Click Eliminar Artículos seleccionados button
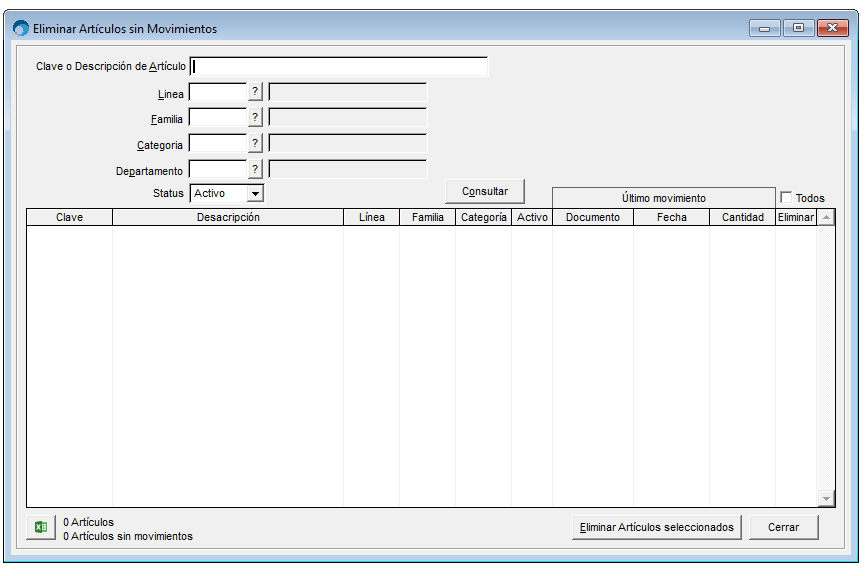This screenshot has width=868, height=576. tap(656, 528)
